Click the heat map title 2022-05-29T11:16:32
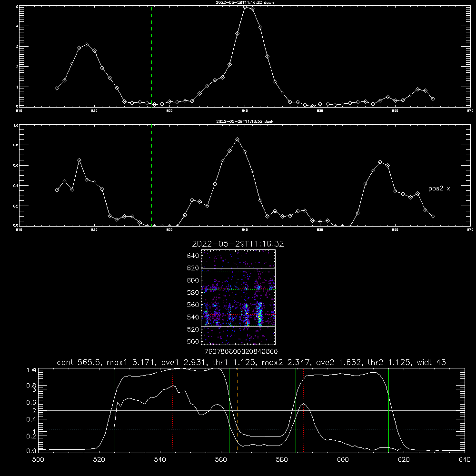 pos(238,244)
